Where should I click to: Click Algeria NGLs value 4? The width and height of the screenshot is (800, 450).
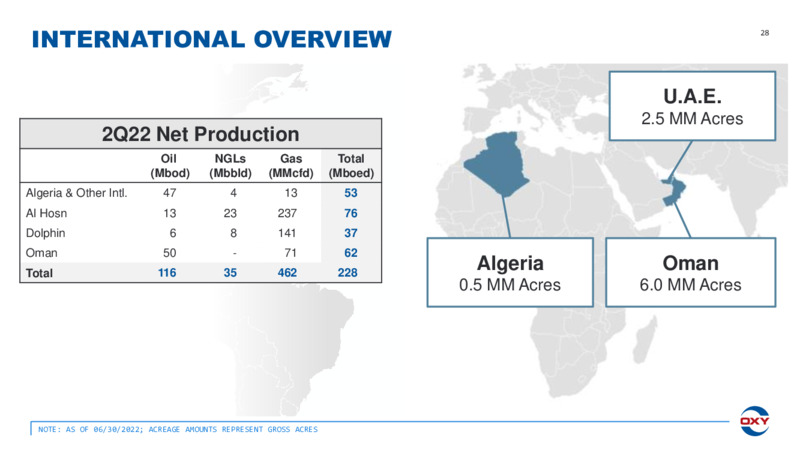233,193
